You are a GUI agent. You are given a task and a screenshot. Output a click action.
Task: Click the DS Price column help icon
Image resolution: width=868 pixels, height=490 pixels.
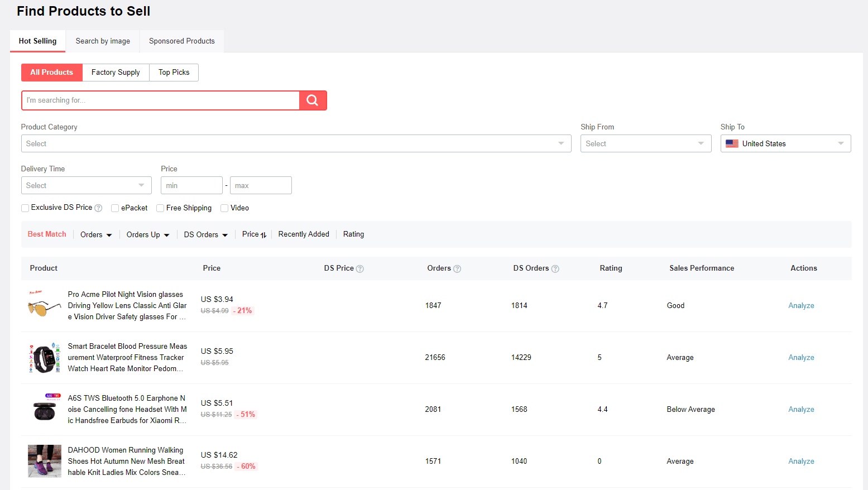360,269
